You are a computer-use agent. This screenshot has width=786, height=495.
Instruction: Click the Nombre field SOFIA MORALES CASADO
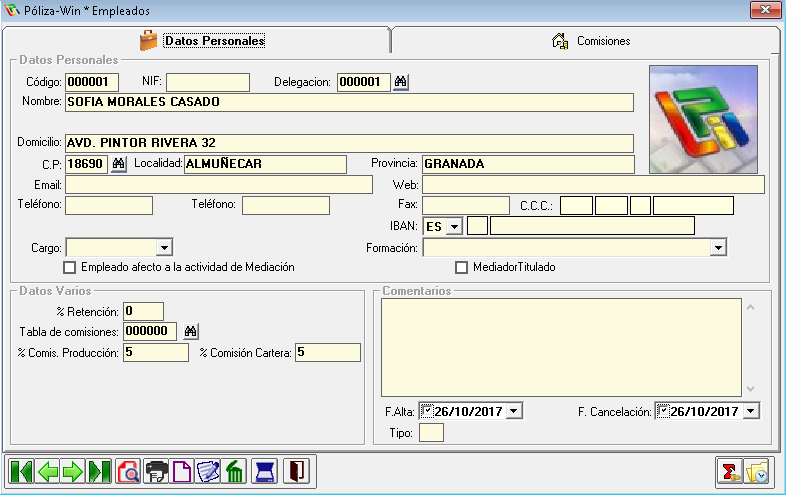coord(349,102)
